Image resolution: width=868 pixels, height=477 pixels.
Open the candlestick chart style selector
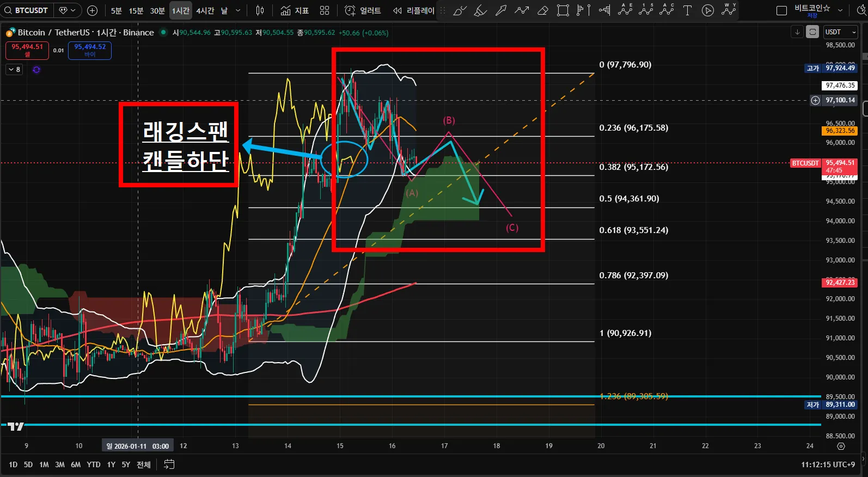tap(260, 10)
